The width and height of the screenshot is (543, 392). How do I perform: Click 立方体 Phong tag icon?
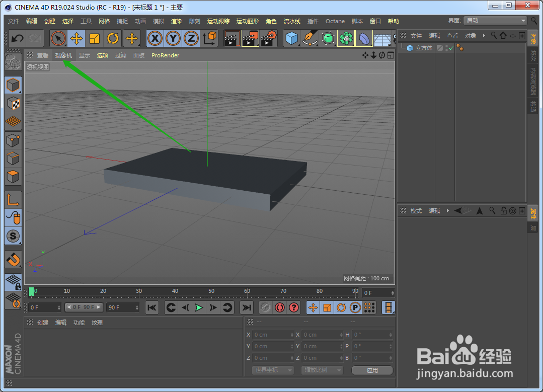point(460,48)
